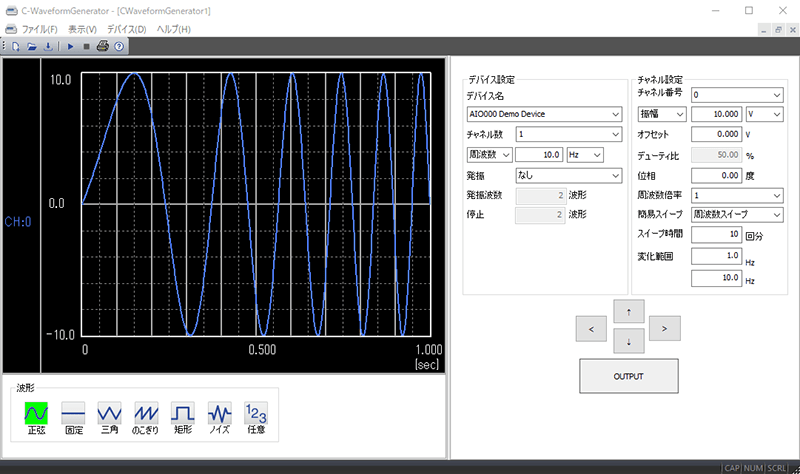The width and height of the screenshot is (800, 474).
Task: Click the open folder toolbar icon
Action: [32, 46]
